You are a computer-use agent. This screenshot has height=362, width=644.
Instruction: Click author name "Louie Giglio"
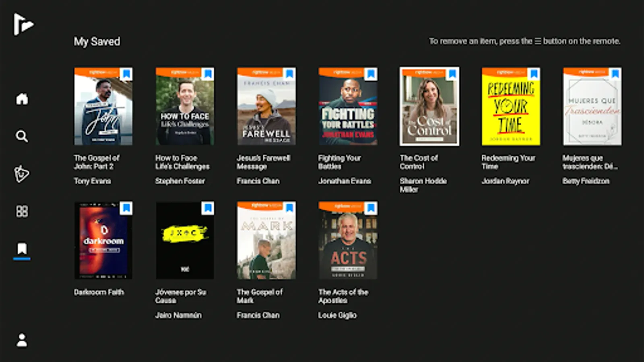pos(337,315)
